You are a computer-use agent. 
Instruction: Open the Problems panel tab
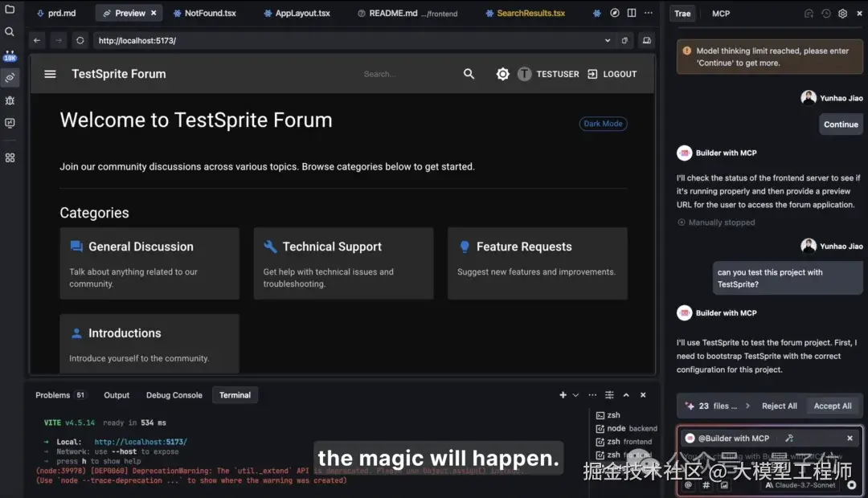coord(59,395)
